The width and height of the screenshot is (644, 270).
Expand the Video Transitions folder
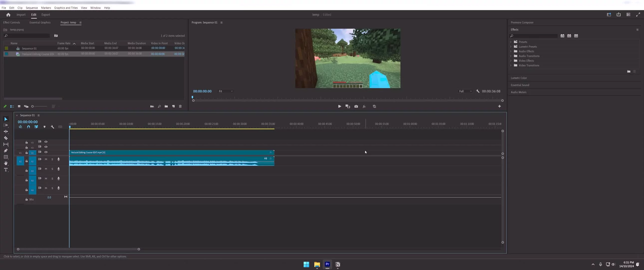click(x=511, y=65)
